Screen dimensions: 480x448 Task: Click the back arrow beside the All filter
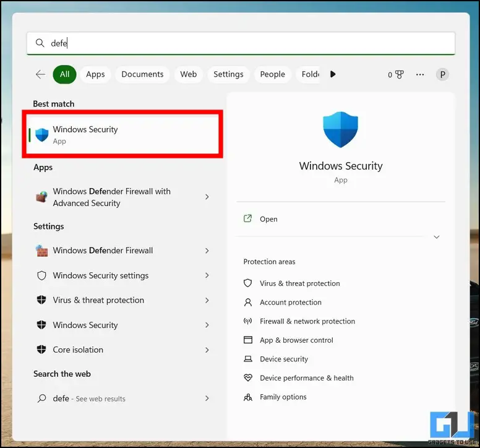40,74
